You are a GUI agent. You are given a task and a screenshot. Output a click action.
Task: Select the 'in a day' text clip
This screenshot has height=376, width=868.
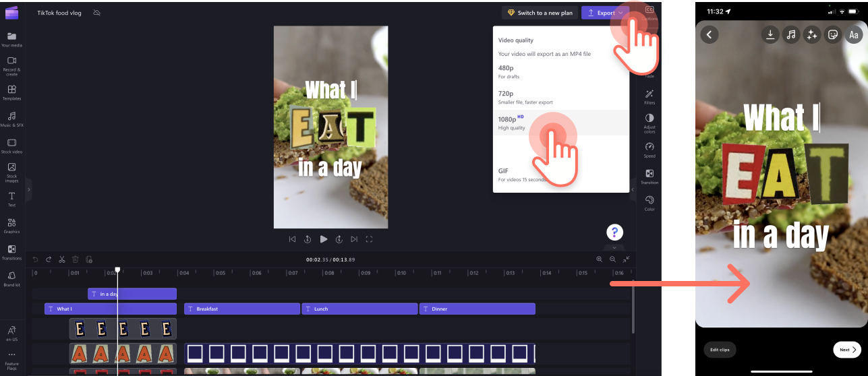point(132,294)
